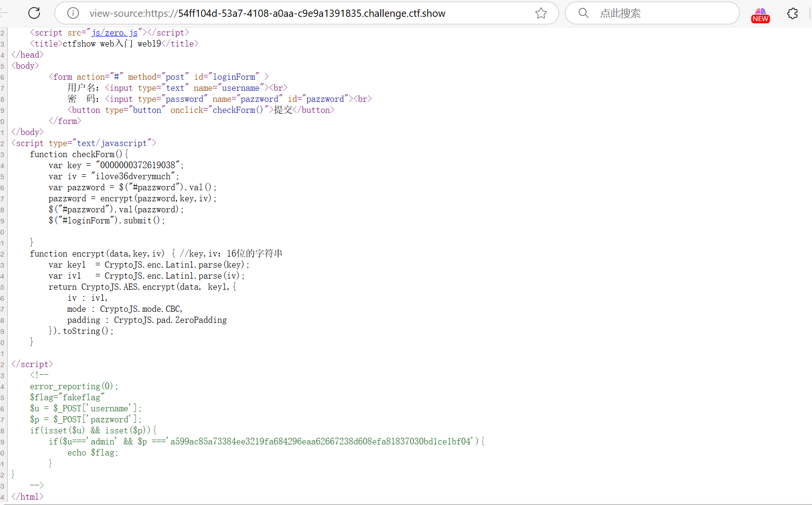The height and width of the screenshot is (505, 812).
Task: Click the long hash string in PHP comment
Action: click(320, 442)
